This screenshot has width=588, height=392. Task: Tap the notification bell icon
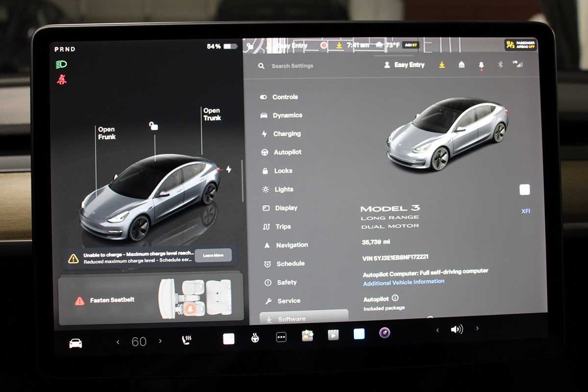click(x=481, y=65)
